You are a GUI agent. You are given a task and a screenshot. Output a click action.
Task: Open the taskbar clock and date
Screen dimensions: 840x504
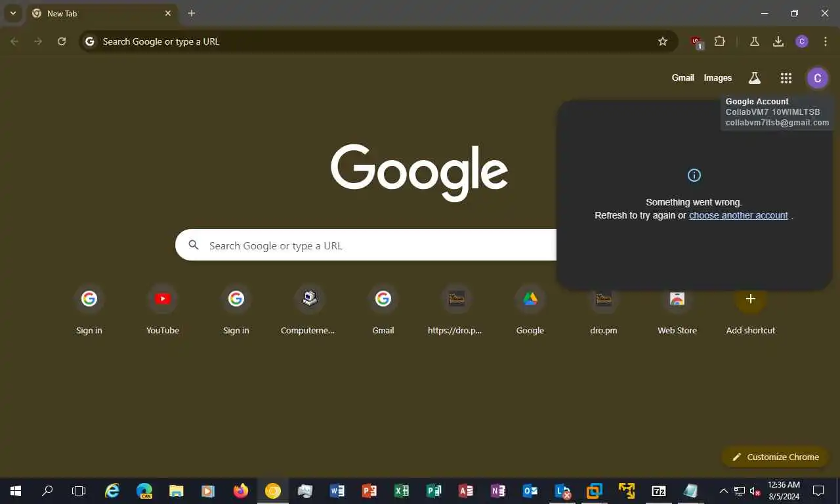pyautogui.click(x=784, y=490)
